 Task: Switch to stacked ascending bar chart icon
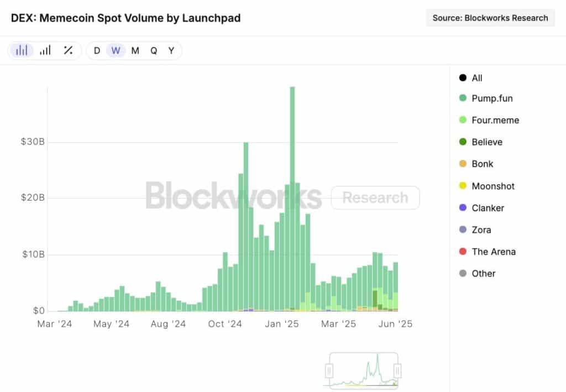click(x=45, y=50)
